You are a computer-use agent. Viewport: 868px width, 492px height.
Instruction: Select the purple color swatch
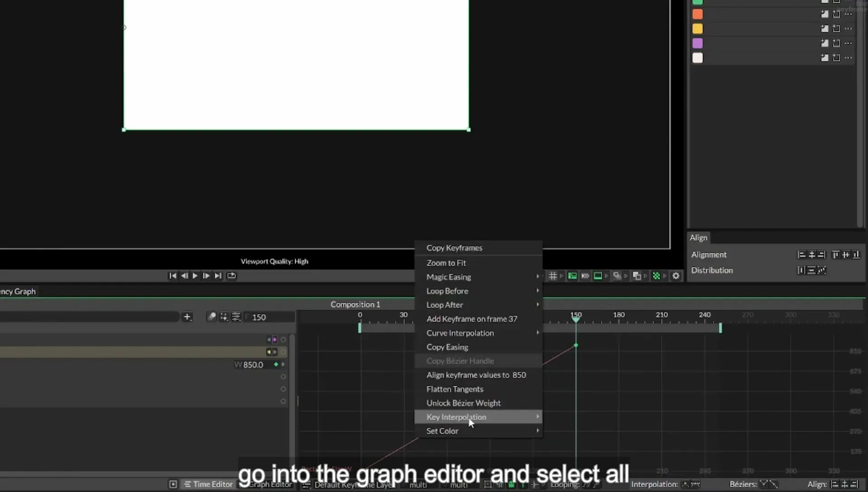click(x=698, y=43)
